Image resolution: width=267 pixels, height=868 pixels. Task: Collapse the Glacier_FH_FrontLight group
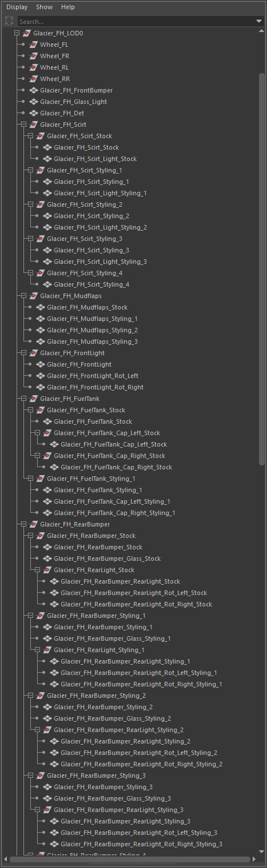24,353
